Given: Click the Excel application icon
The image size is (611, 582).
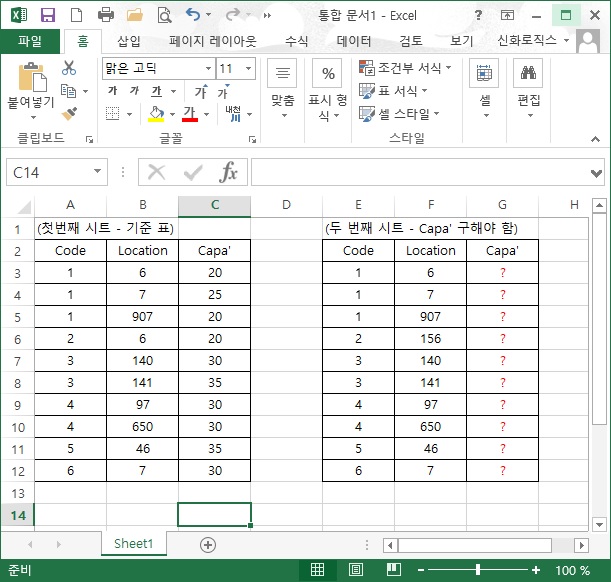Looking at the screenshot, I should pos(19,15).
